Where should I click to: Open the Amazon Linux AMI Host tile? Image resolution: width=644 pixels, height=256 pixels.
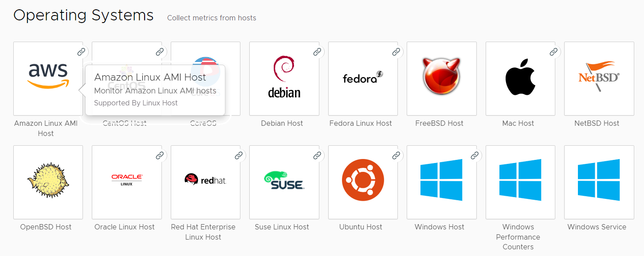pyautogui.click(x=48, y=78)
